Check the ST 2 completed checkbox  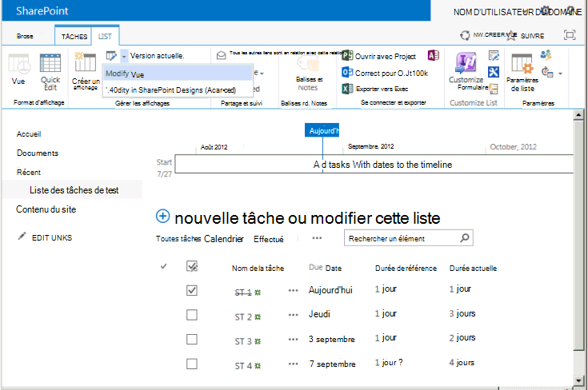[x=192, y=315]
